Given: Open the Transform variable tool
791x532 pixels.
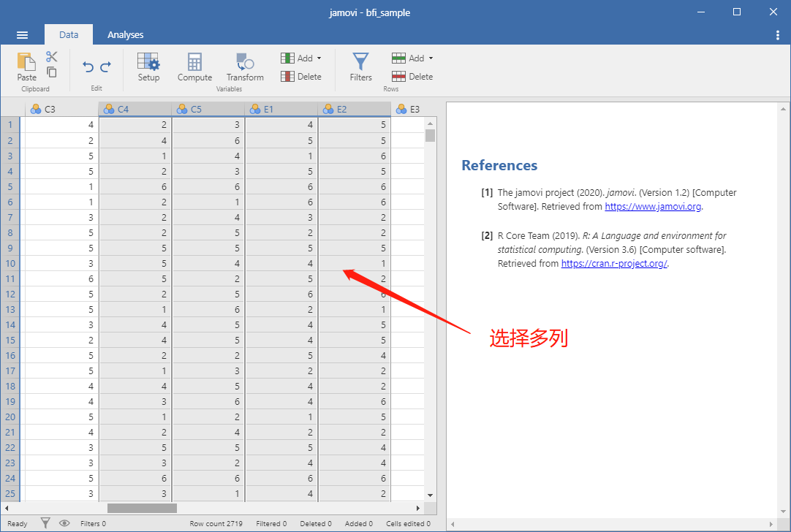Looking at the screenshot, I should point(245,67).
